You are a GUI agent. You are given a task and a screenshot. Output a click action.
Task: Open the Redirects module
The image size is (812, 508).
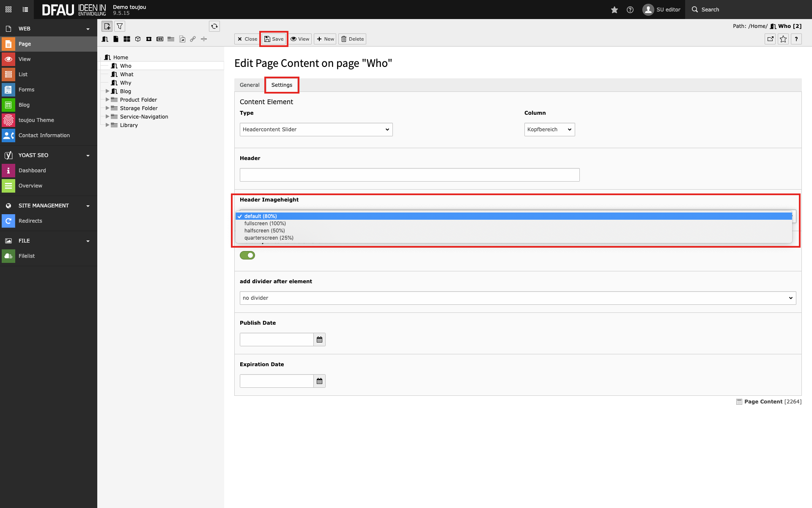point(30,221)
